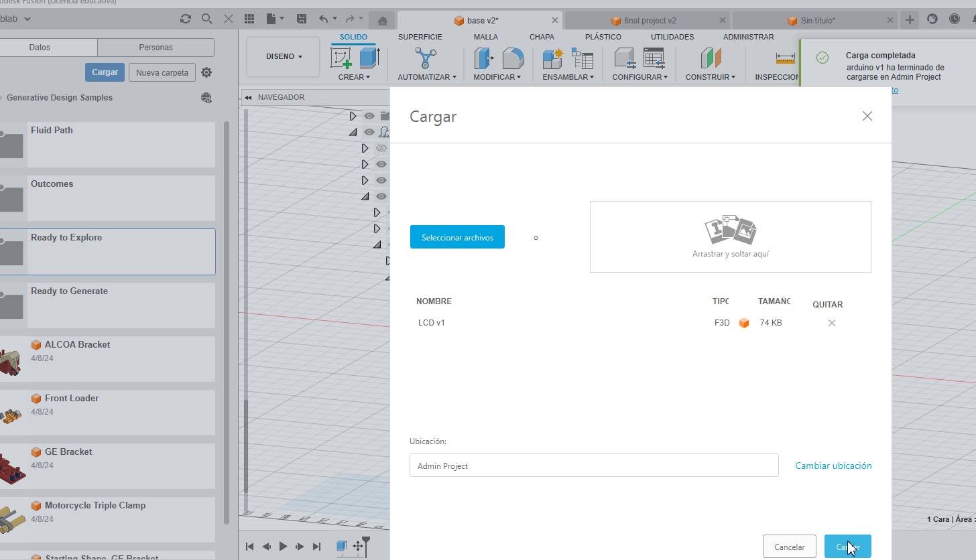976x560 pixels.
Task: Remove LCD v1 from upload list
Action: point(831,323)
